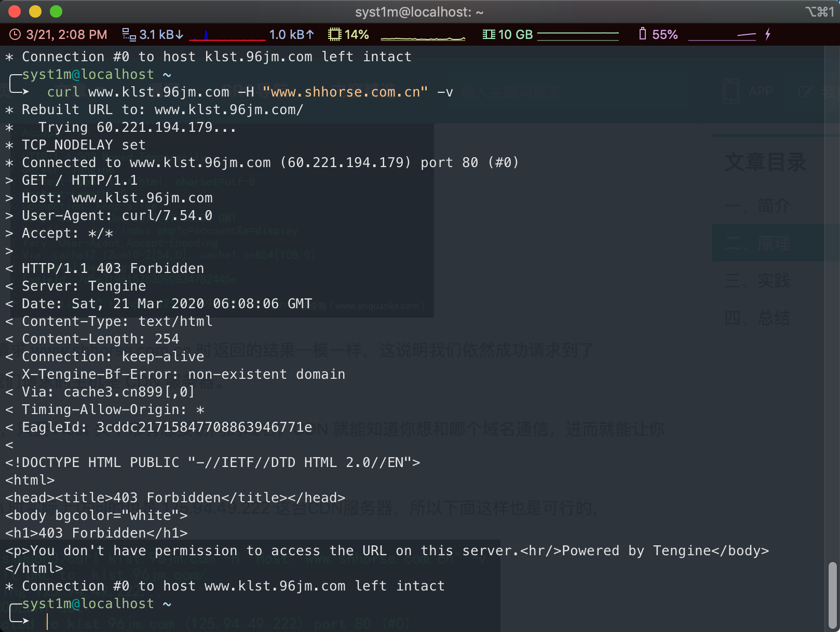The height and width of the screenshot is (632, 840).
Task: Click the green zoom window button
Action: (56, 11)
